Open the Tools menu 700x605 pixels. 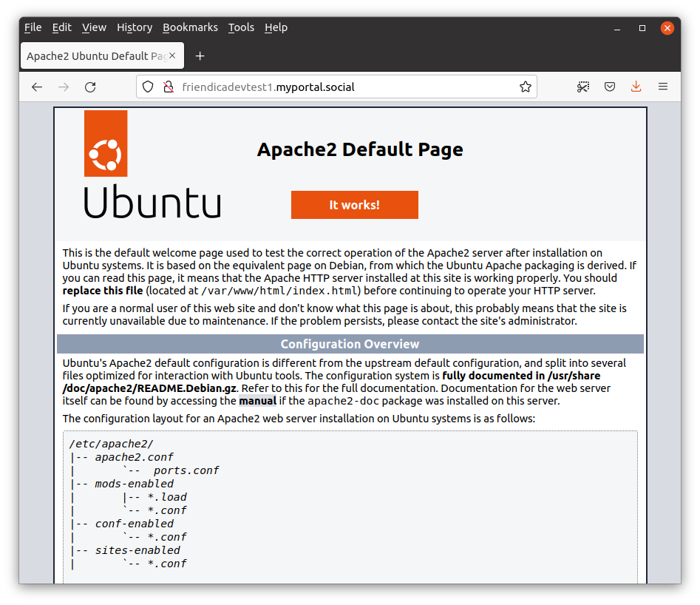pyautogui.click(x=241, y=27)
